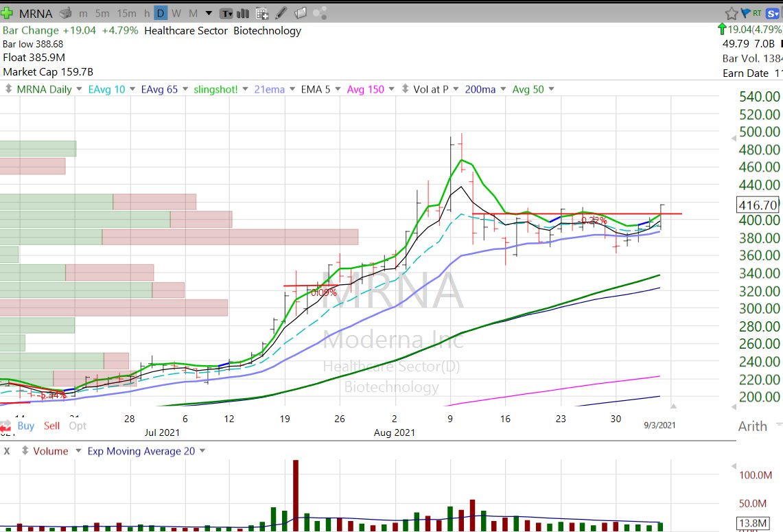Click the Float 385.9M text
783x532 pixels.
[x=34, y=58]
